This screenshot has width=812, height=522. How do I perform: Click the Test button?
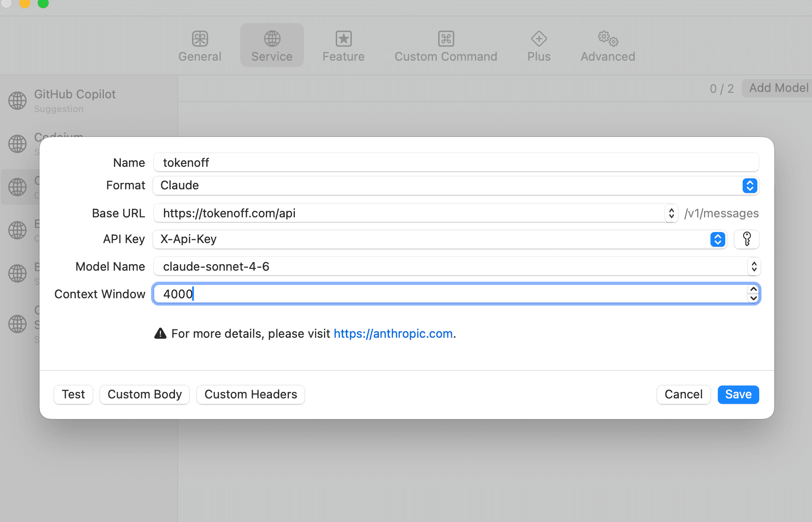coord(73,394)
